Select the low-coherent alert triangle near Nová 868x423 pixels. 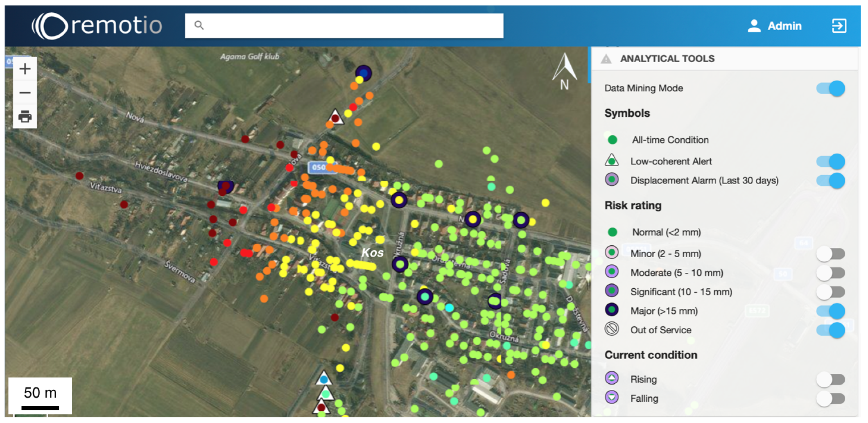point(335,117)
